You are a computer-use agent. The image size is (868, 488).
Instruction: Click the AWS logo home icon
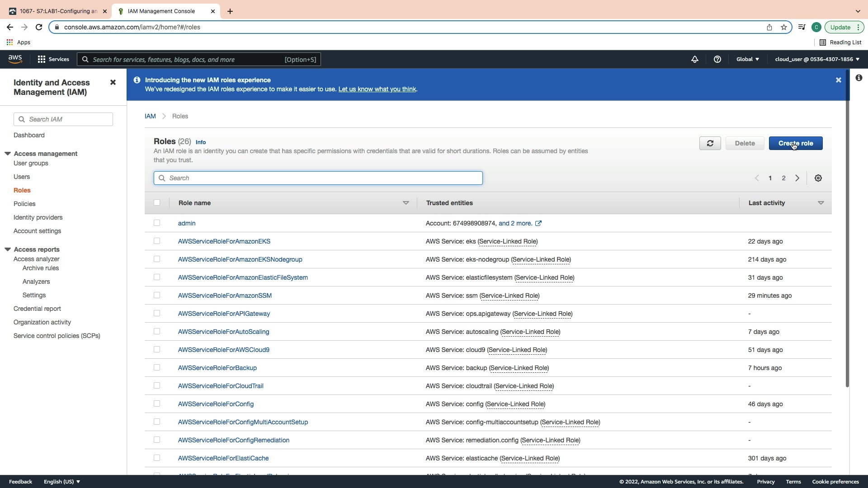15,59
